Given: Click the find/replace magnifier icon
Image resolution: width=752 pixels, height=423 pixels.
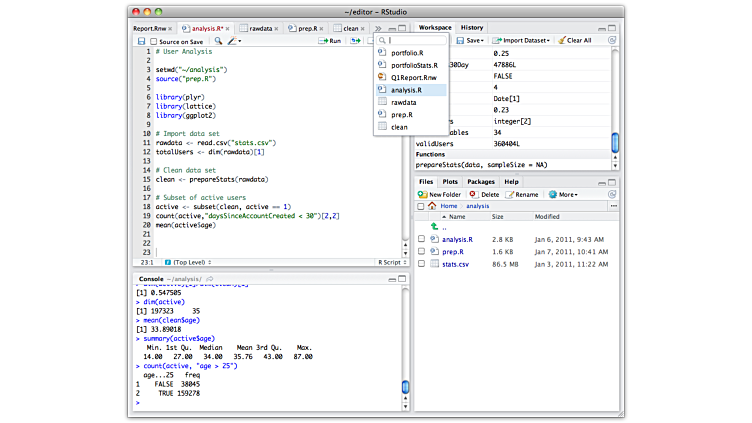Looking at the screenshot, I should pos(216,41).
